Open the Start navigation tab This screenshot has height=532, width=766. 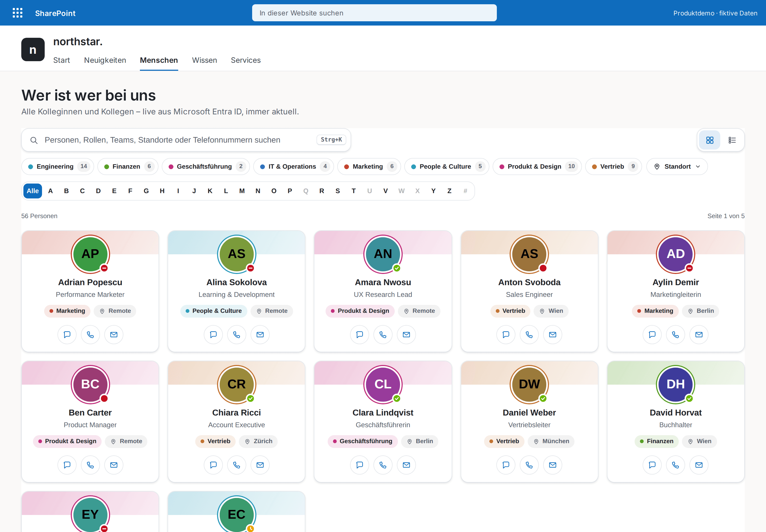[x=62, y=60]
